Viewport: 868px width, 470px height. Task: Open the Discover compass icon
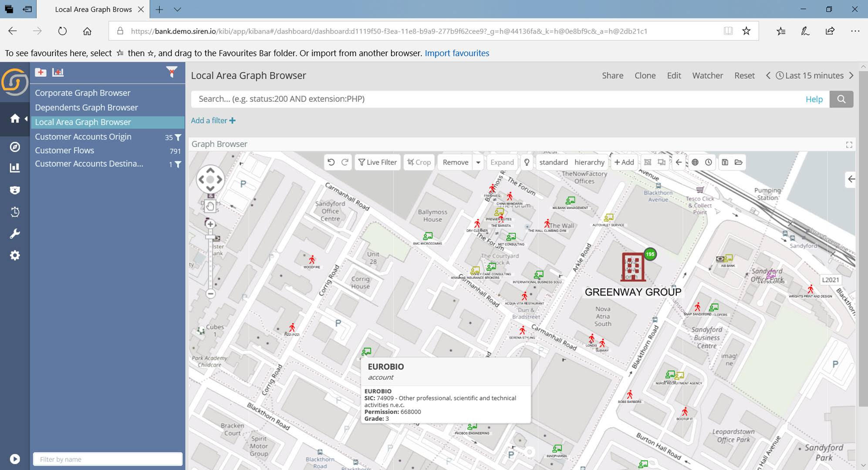coord(15,147)
